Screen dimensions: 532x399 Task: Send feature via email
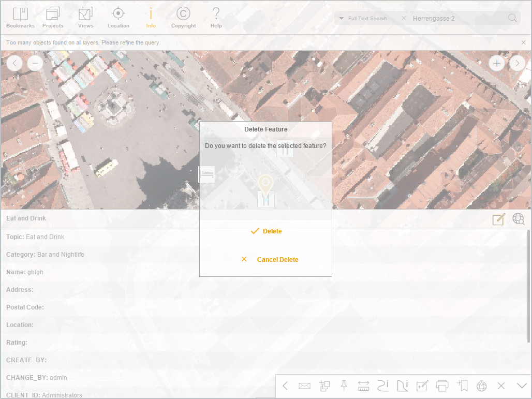click(305, 386)
